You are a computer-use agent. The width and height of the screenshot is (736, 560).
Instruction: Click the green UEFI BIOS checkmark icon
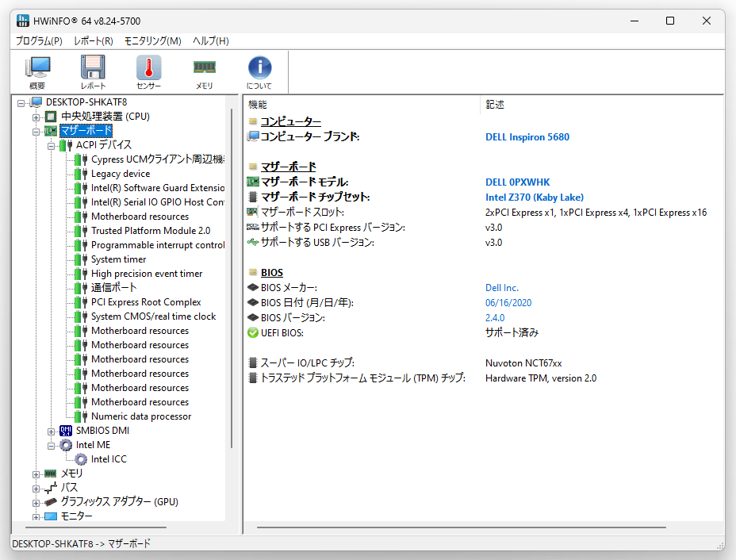point(253,333)
